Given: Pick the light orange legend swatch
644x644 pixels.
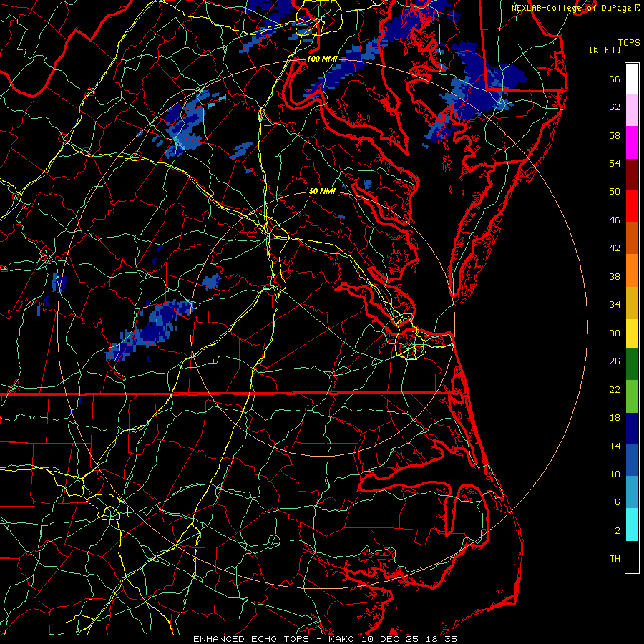Looking at the screenshot, I should pos(632,270).
